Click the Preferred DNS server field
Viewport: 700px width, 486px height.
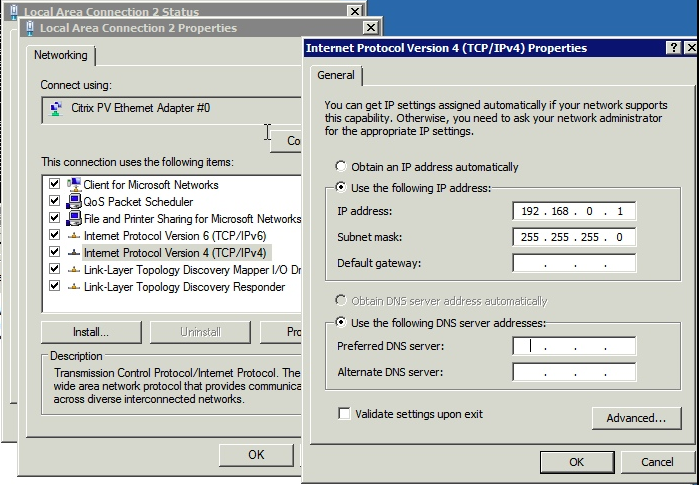[574, 346]
